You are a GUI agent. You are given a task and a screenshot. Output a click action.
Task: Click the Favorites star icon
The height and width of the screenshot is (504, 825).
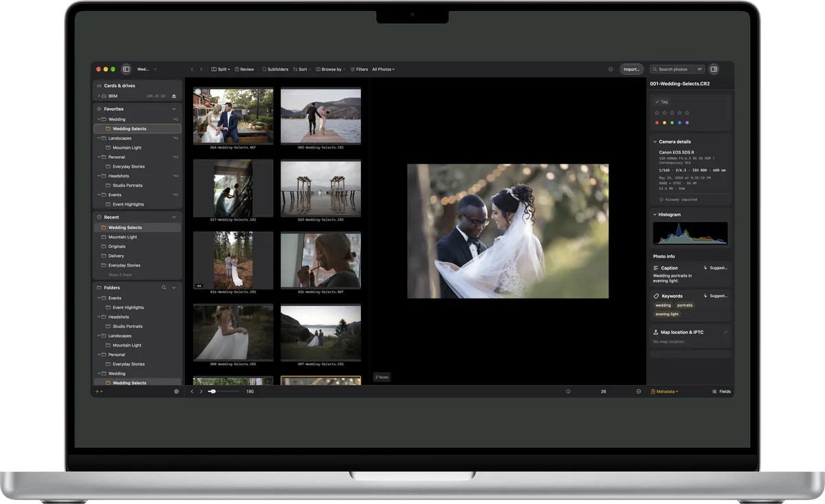(x=99, y=109)
